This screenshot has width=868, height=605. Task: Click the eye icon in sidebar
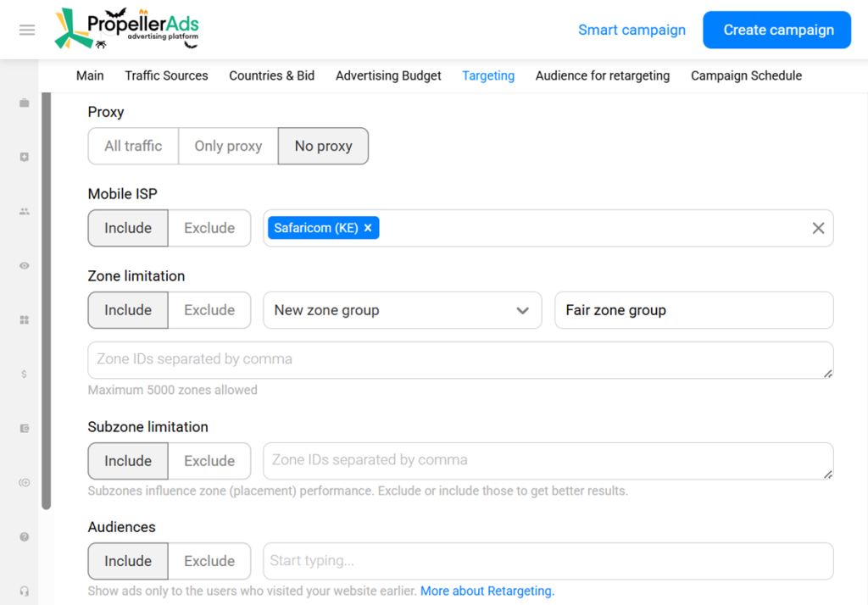[25, 266]
